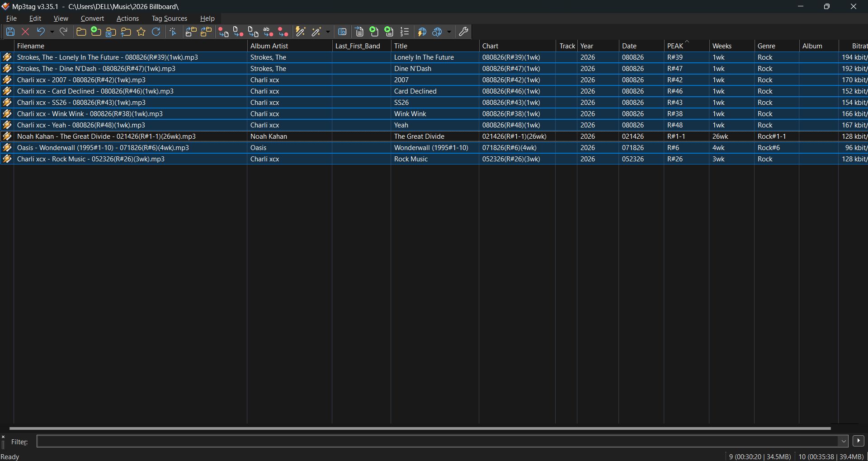Click the red X Remove tag icon
The image size is (868, 461).
pos(25,32)
